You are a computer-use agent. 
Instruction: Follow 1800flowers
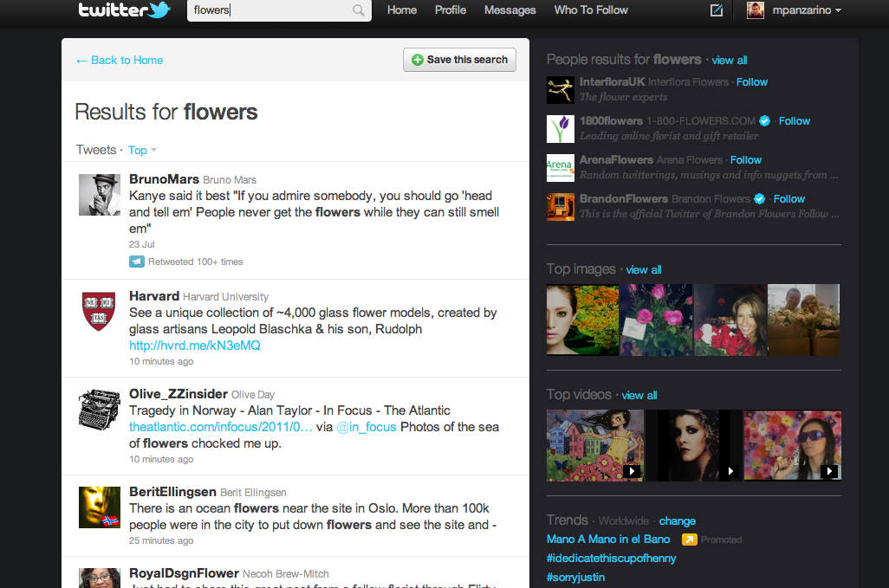[794, 120]
